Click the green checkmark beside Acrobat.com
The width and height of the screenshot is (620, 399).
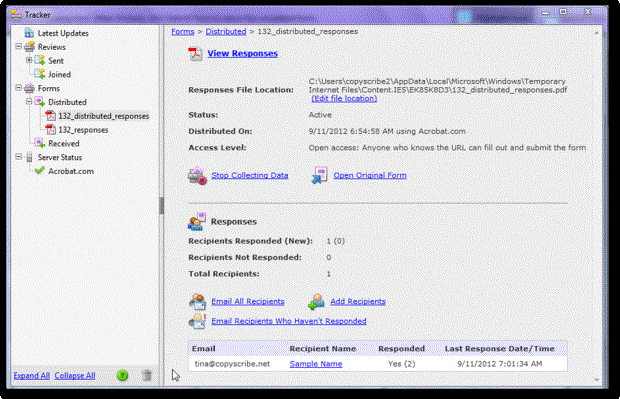pos(40,171)
